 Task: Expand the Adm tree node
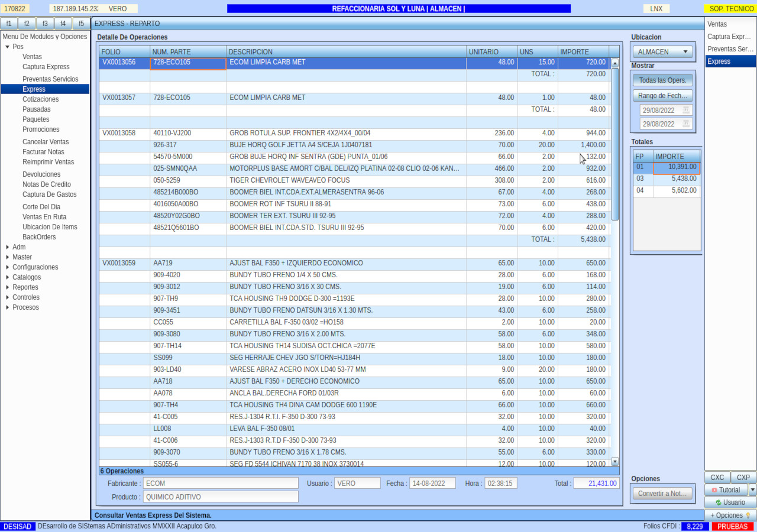[x=7, y=247]
